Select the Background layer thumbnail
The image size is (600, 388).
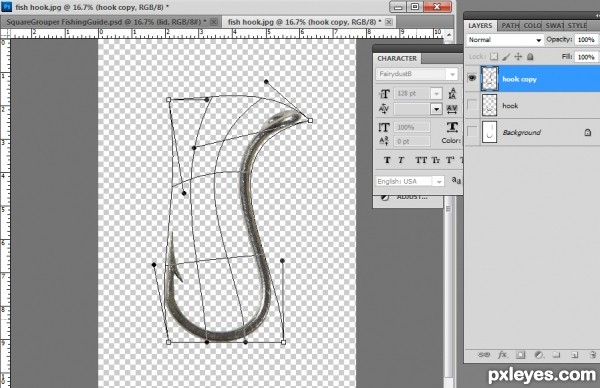coord(489,132)
